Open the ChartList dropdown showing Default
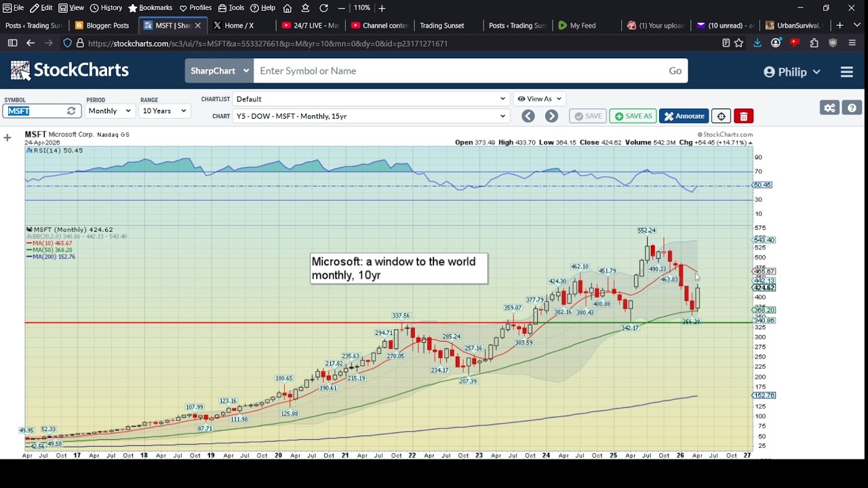 (x=371, y=99)
